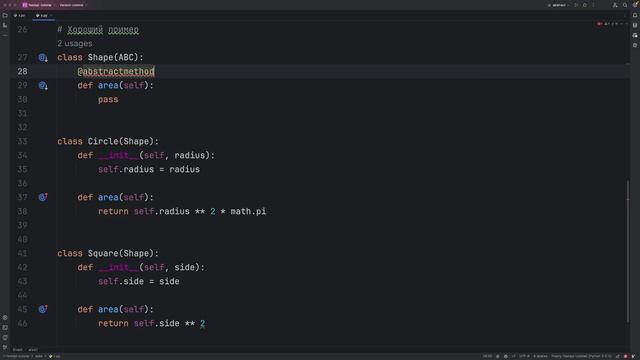Click 'class Square(Shape):' code line

(x=108, y=253)
